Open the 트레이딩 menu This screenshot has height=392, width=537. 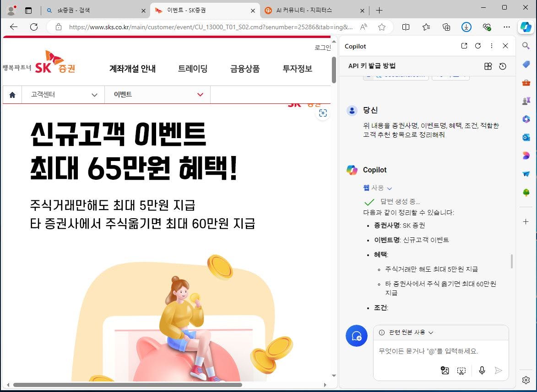pos(193,69)
